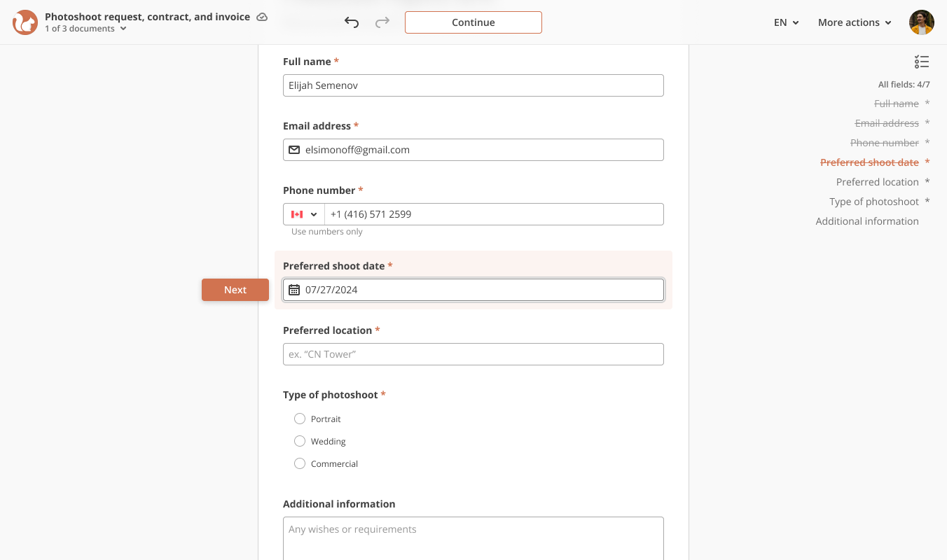Image resolution: width=947 pixels, height=560 pixels.
Task: Click the envelope icon in email field
Action: [x=294, y=150]
